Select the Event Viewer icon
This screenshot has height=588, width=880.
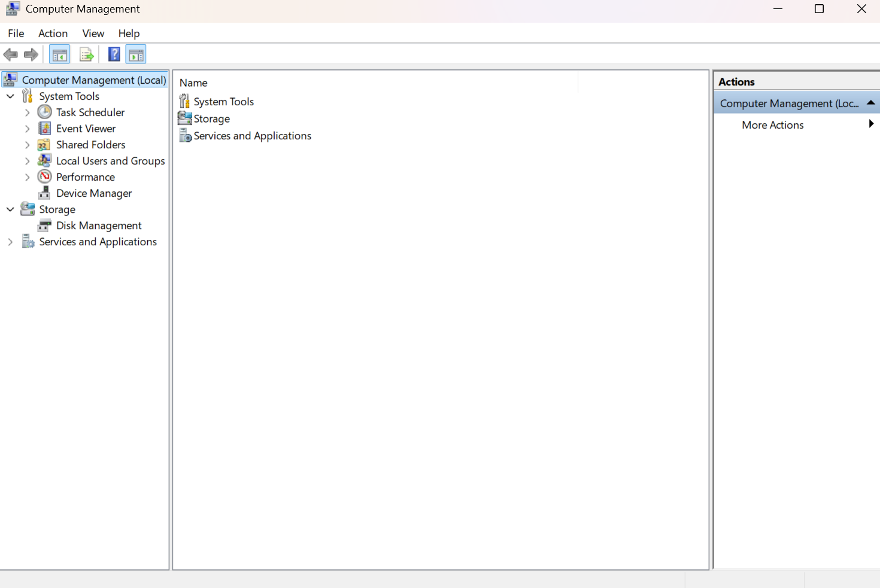coord(44,128)
